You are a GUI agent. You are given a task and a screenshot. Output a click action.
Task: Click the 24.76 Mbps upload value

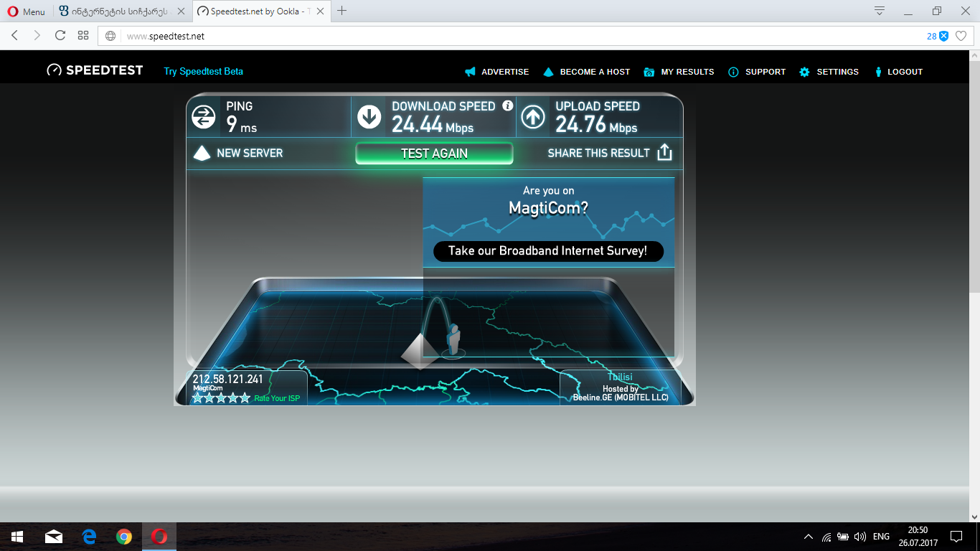596,126
